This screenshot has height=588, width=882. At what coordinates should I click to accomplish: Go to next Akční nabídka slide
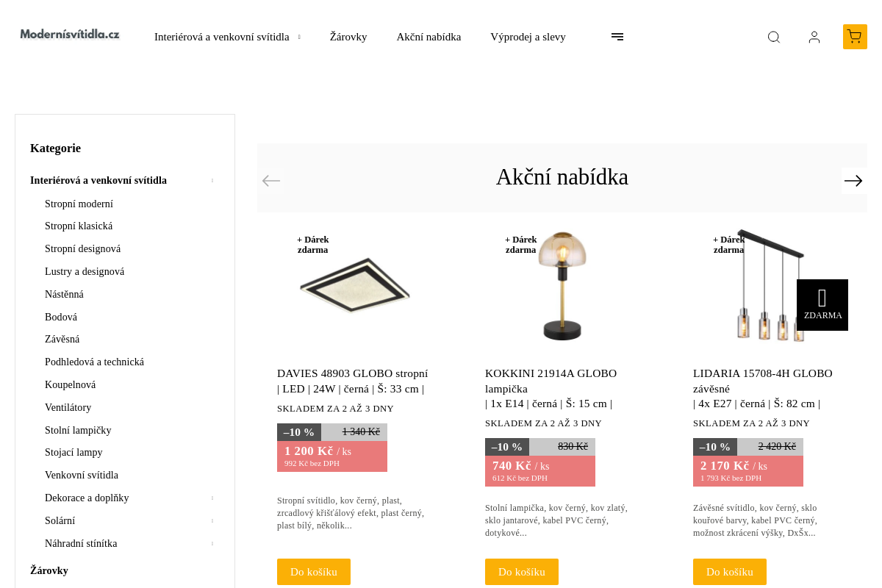853,181
